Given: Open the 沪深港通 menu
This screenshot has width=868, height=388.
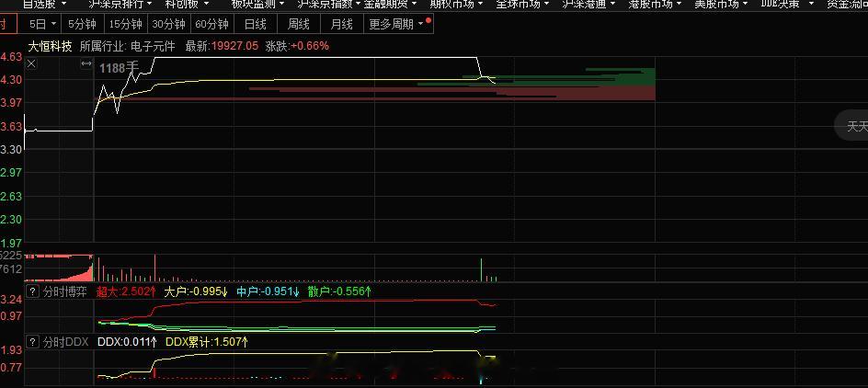Looking at the screenshot, I should pyautogui.click(x=589, y=4).
